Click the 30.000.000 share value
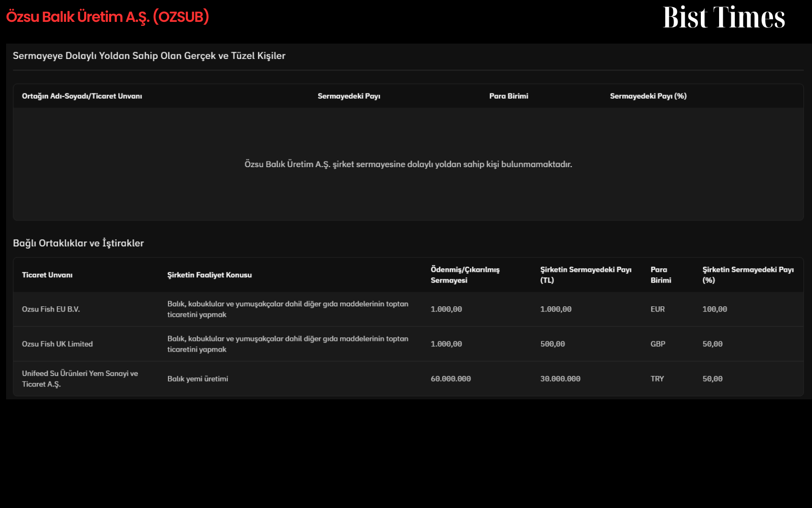This screenshot has height=508, width=812. [560, 379]
